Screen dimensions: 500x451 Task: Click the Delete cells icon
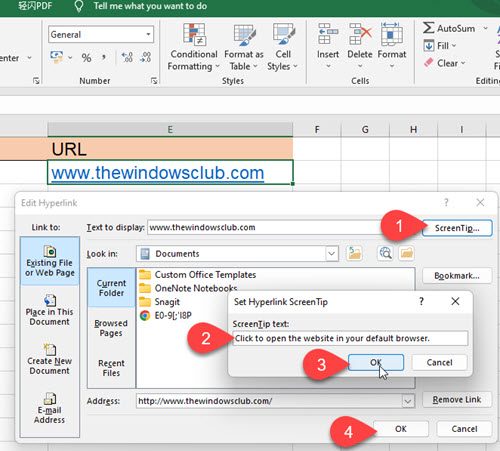click(x=360, y=34)
